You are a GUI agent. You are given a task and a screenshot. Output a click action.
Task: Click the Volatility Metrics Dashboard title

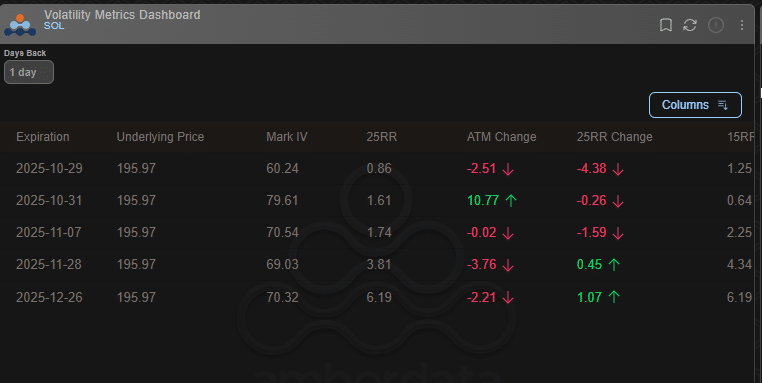click(122, 15)
